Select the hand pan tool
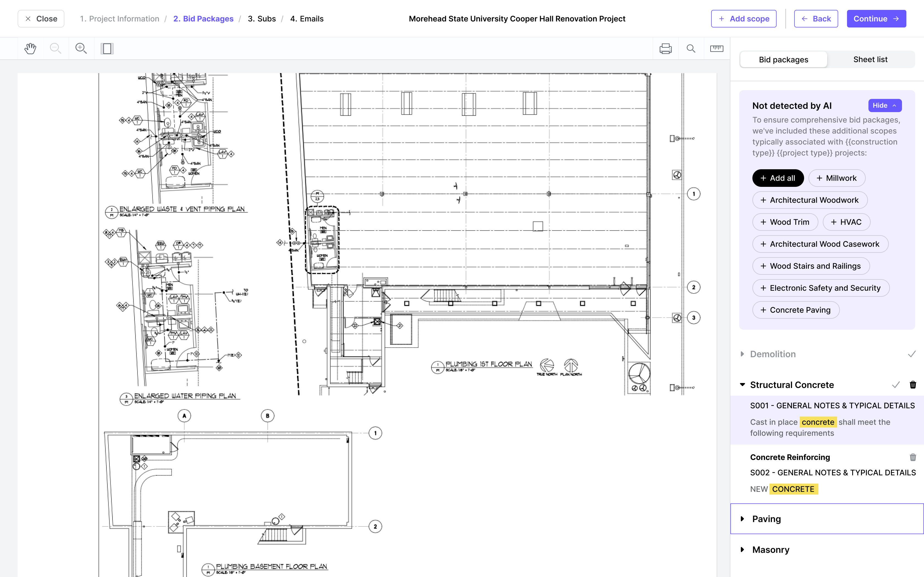 30,48
